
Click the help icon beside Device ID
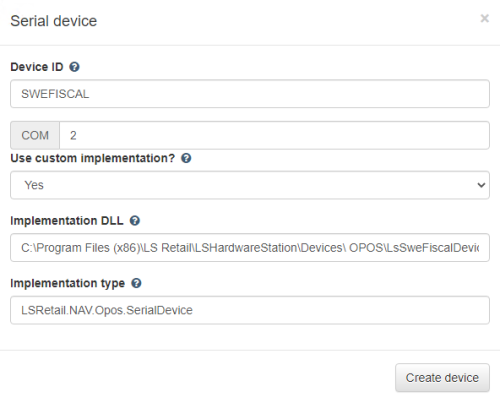click(x=74, y=67)
